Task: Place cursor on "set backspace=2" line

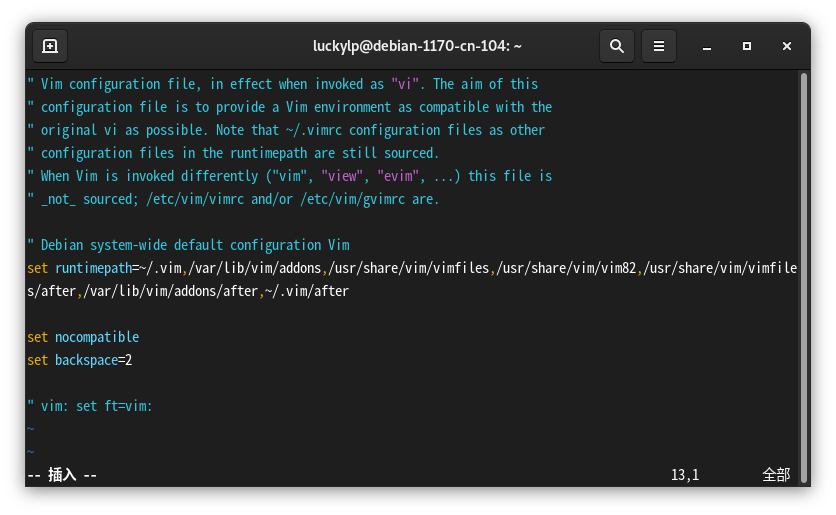Action: pyautogui.click(x=80, y=360)
